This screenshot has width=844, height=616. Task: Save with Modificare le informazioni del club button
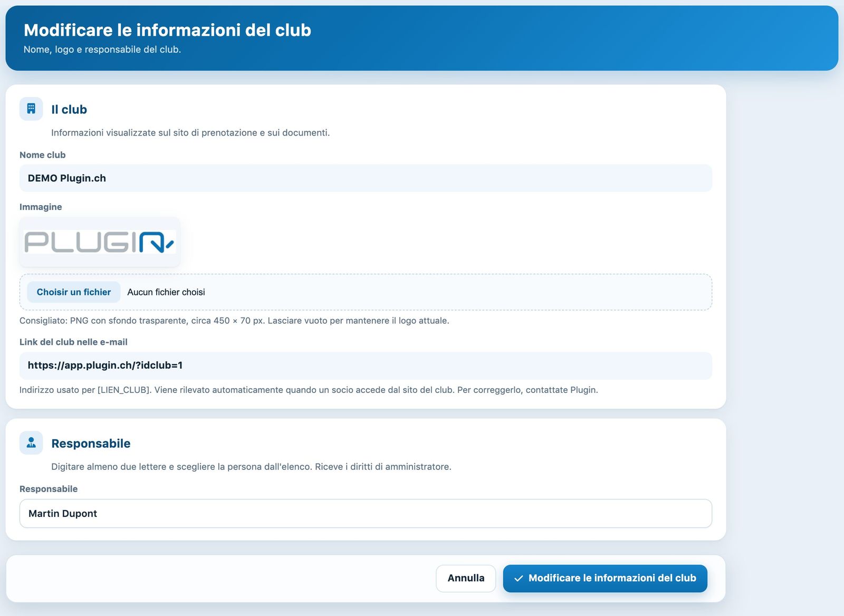coord(605,578)
